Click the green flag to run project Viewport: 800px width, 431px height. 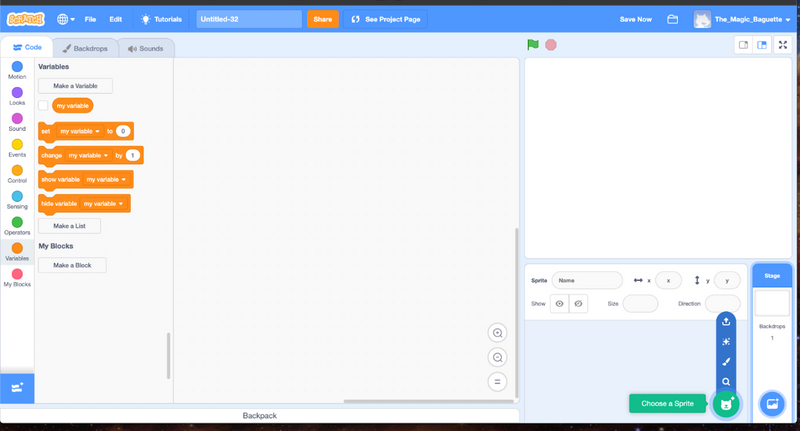[533, 45]
